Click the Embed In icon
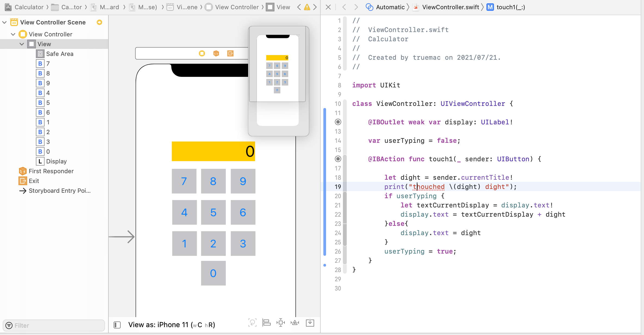The image size is (644, 335). (x=310, y=323)
